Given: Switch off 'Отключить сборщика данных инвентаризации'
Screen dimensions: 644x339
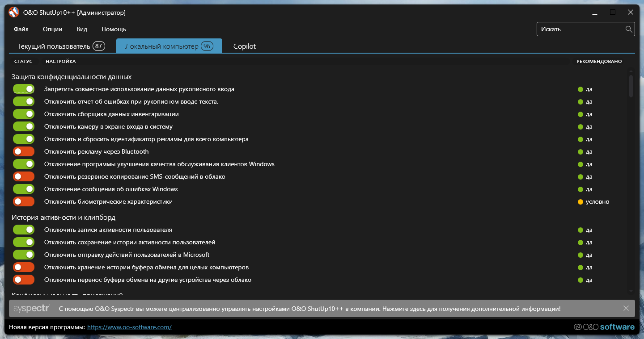Looking at the screenshot, I should point(24,114).
